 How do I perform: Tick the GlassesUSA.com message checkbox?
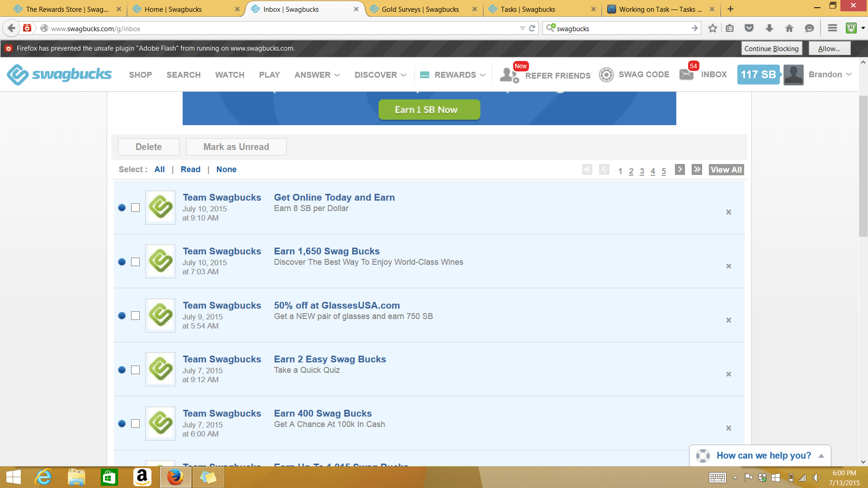(135, 315)
